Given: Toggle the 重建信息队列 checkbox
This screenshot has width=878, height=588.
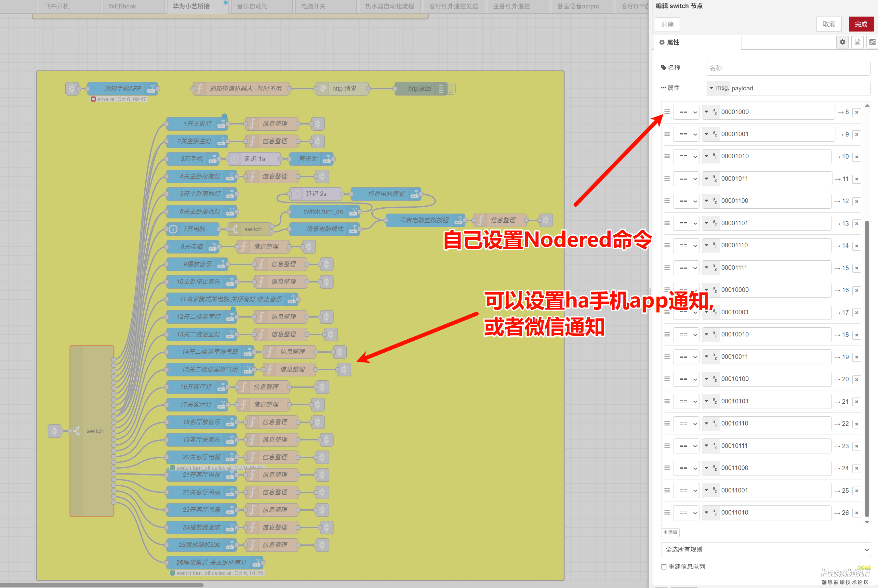Looking at the screenshot, I should click(663, 567).
